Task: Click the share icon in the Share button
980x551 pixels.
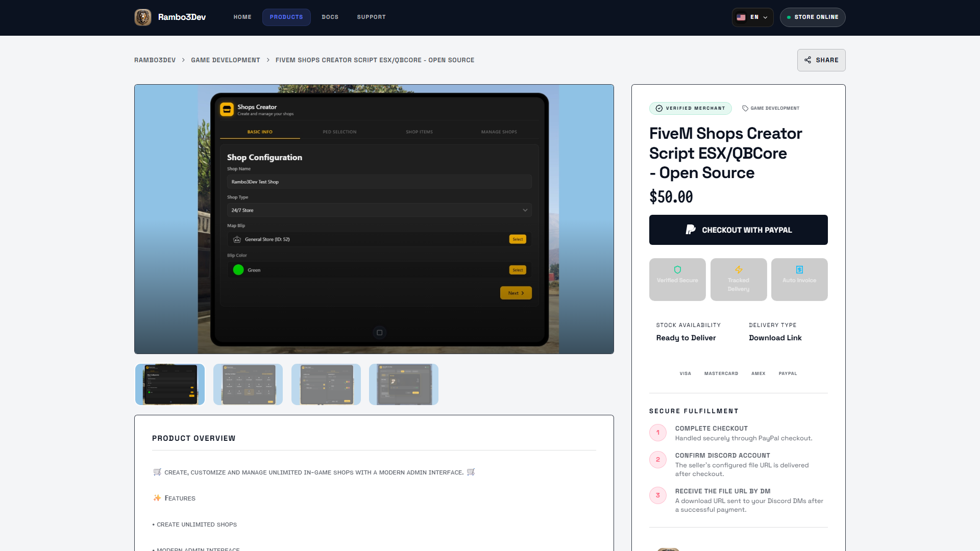Action: [807, 60]
